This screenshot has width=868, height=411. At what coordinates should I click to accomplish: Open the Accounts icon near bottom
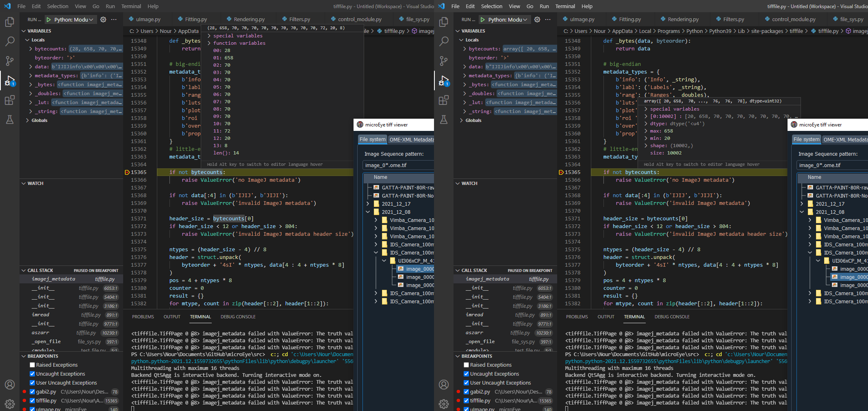click(10, 385)
